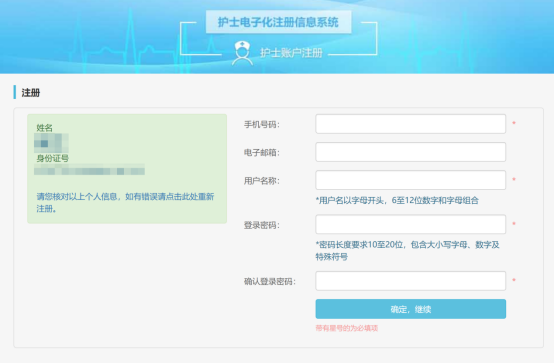
Task: Click the 护士电子化注册信息系统 title banner
Action: click(x=278, y=22)
